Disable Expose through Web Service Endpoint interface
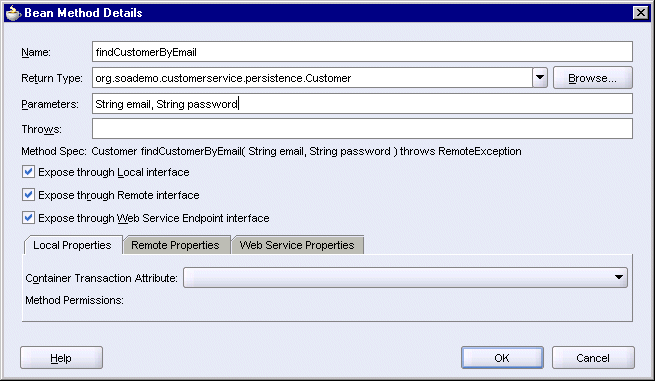This screenshot has width=655, height=381. (28, 218)
